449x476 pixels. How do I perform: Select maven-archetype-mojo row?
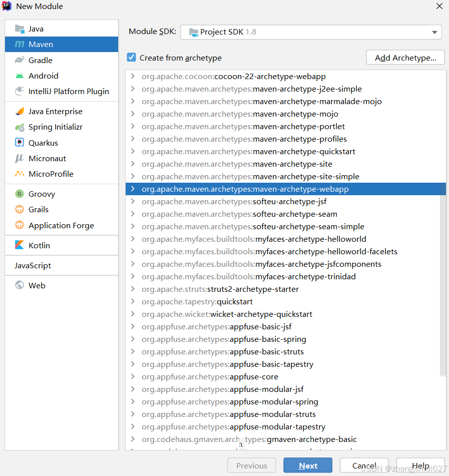coord(286,114)
